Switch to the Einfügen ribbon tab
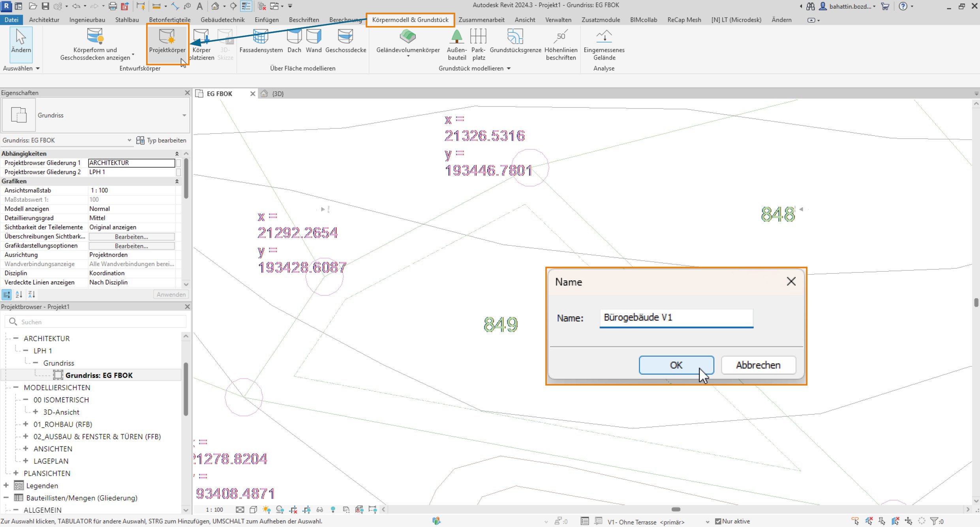The height and width of the screenshot is (527, 980). pos(267,20)
